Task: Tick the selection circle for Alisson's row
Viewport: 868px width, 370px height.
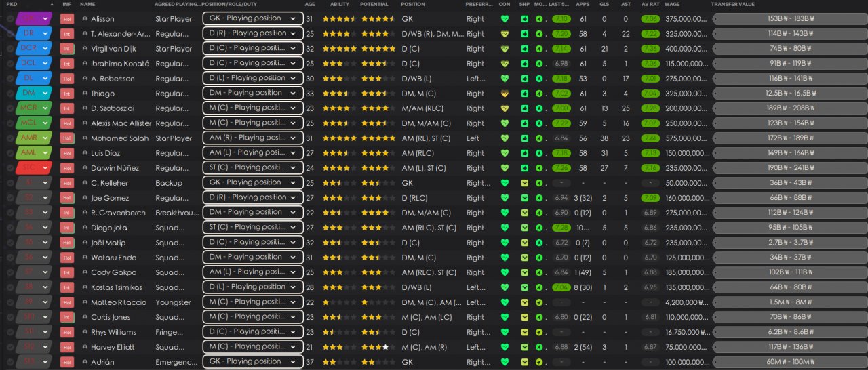Action: pyautogui.click(x=10, y=19)
